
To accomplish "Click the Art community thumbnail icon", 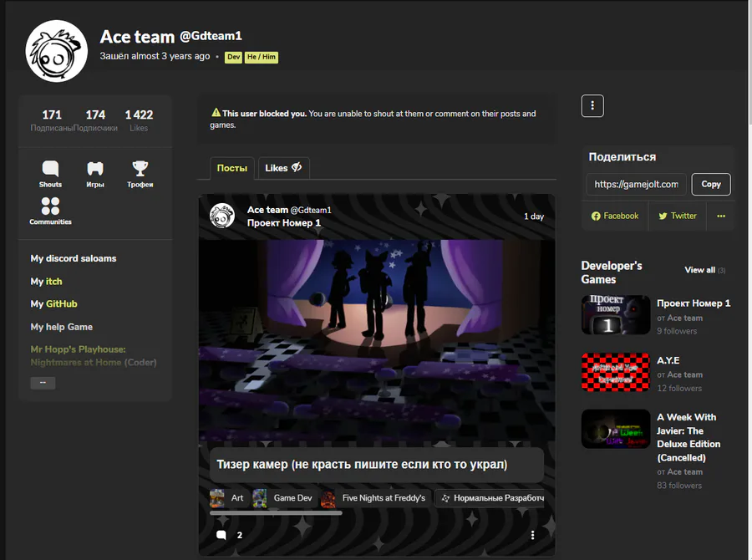I will coord(216,498).
